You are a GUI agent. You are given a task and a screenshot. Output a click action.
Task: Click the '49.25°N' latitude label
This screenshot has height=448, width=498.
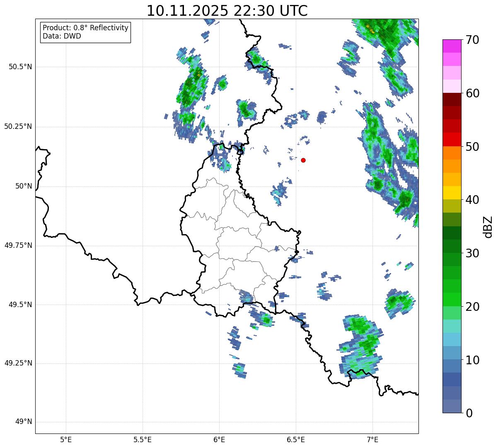(x=18, y=363)
